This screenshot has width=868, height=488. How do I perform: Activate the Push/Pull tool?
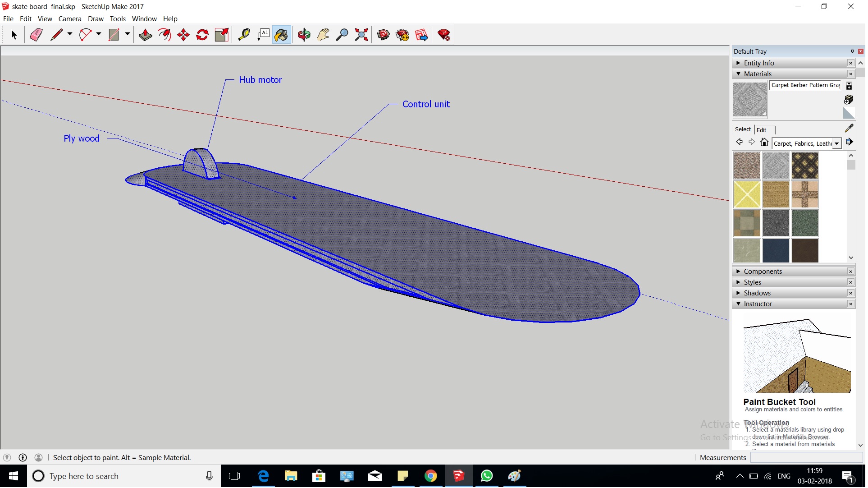pos(145,35)
